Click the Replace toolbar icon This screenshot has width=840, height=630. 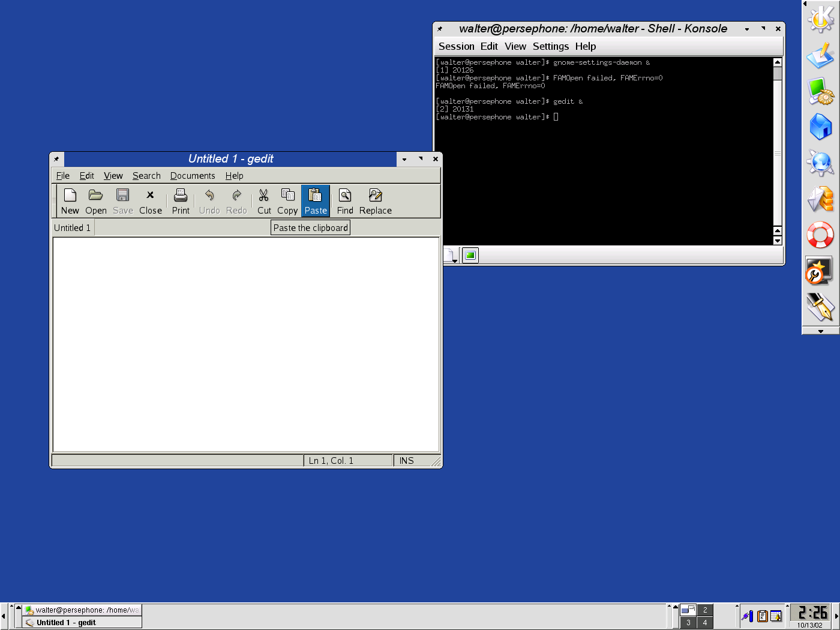pyautogui.click(x=376, y=200)
